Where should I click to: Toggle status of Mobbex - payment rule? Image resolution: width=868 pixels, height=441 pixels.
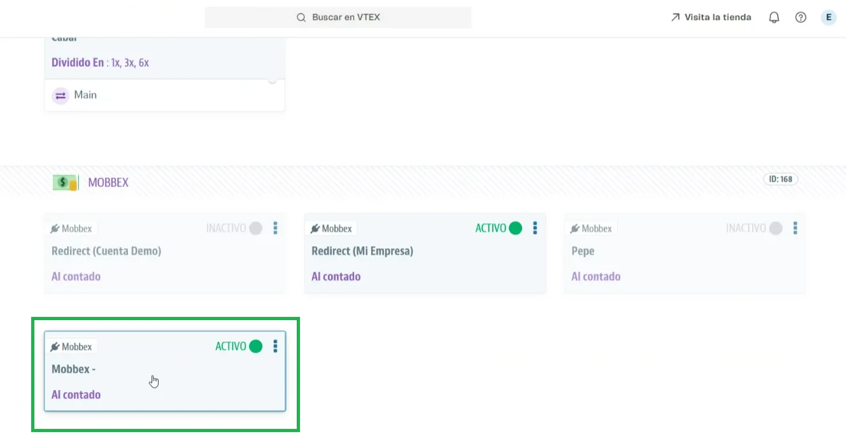pyautogui.click(x=255, y=346)
